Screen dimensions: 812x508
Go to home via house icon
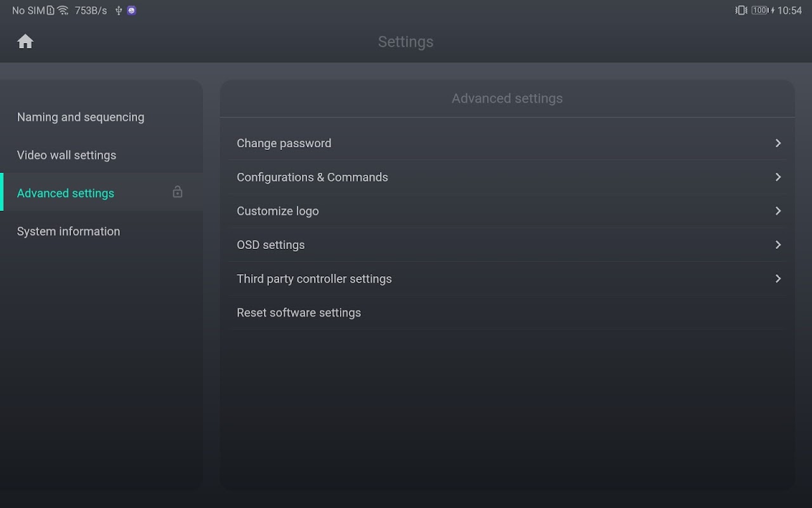(25, 41)
